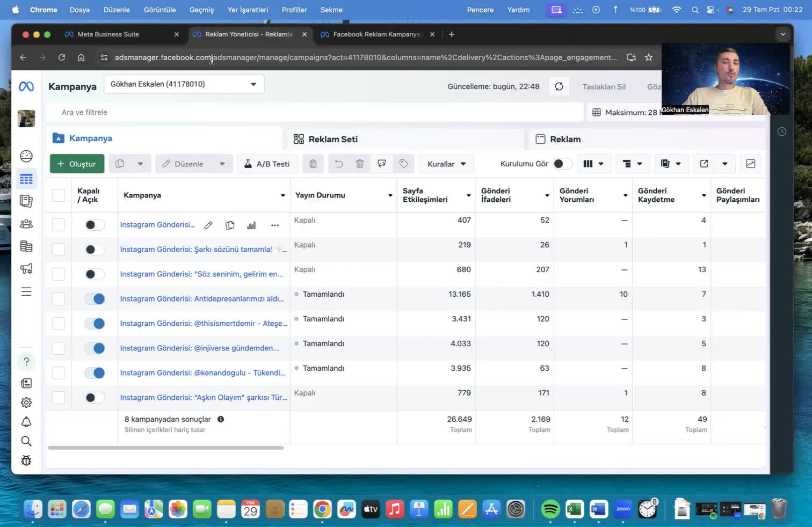Open Spotify from the Dock
Viewport: 812px width, 527px height.
click(550, 509)
